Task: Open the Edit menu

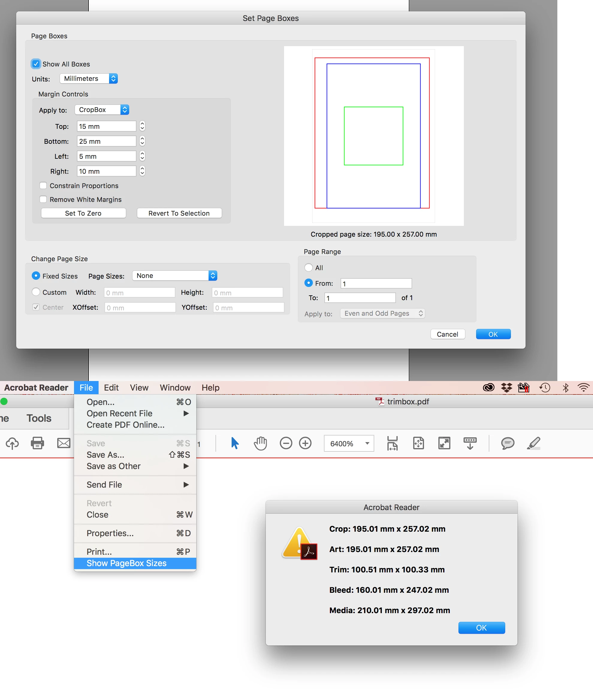Action: [111, 388]
